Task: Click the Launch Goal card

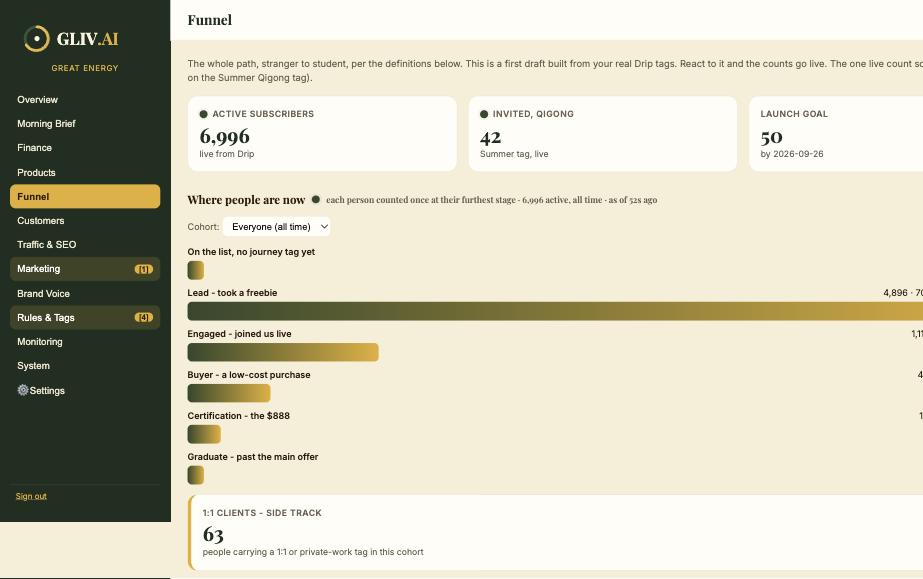Action: (x=836, y=134)
